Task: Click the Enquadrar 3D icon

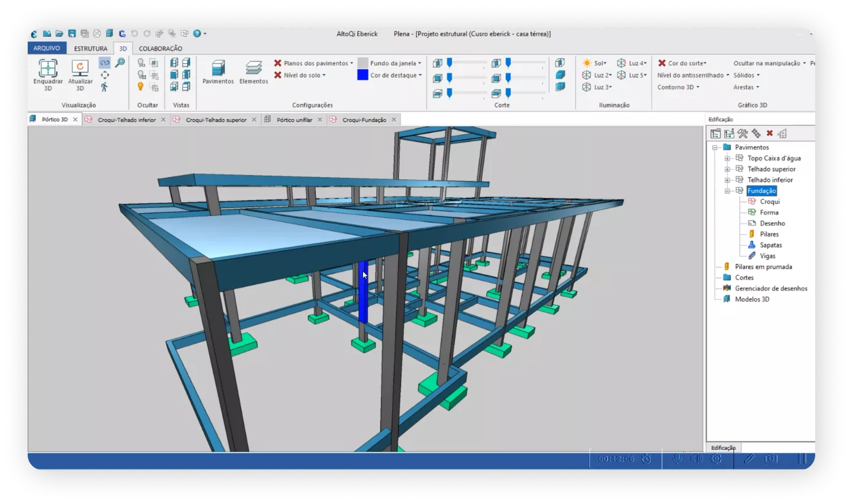Action: [48, 68]
